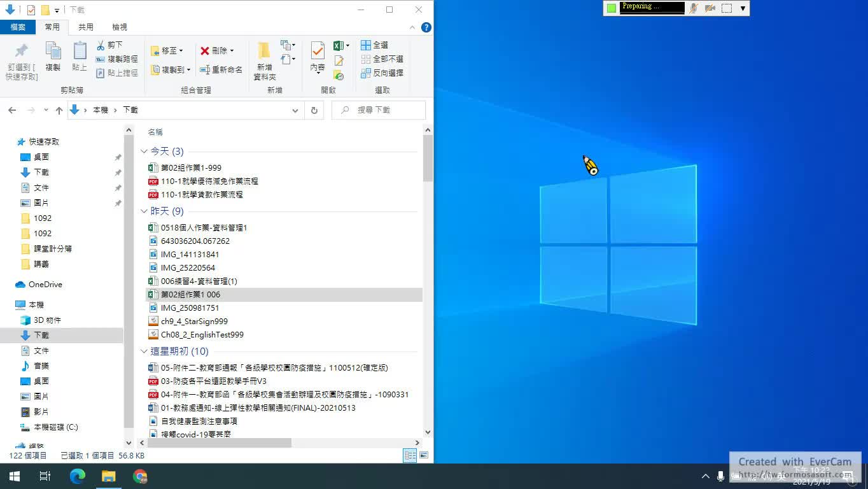This screenshot has height=489, width=868.
Task: Click 全選 select all
Action: (x=375, y=45)
